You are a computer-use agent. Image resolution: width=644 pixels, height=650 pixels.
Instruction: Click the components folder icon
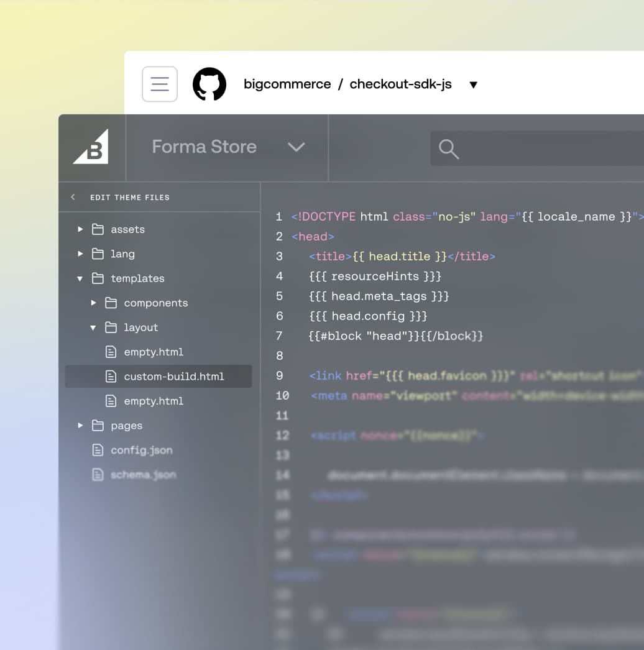point(111,303)
